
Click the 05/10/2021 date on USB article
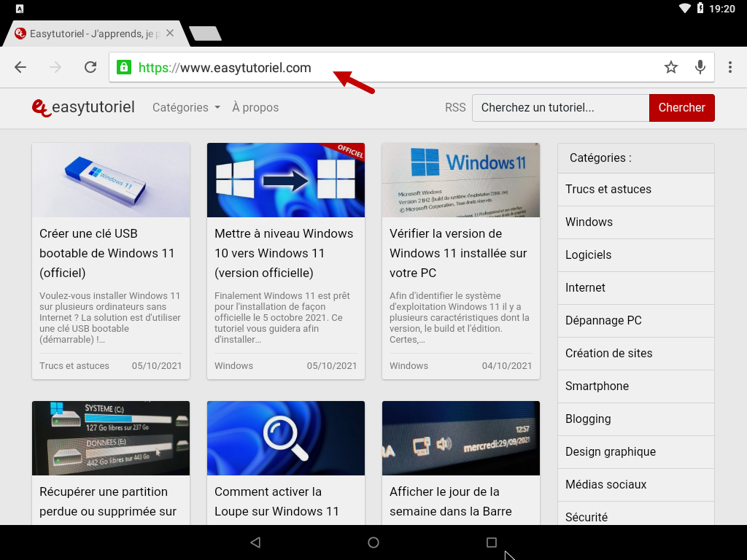click(157, 366)
